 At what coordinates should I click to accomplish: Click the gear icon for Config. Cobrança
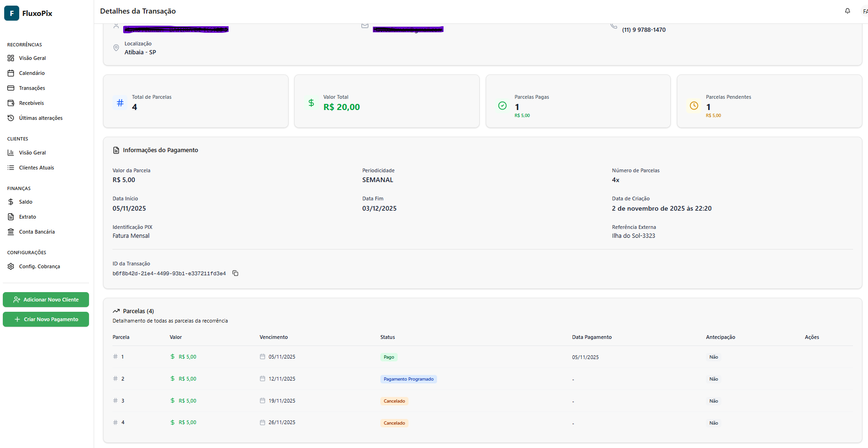coord(11,266)
